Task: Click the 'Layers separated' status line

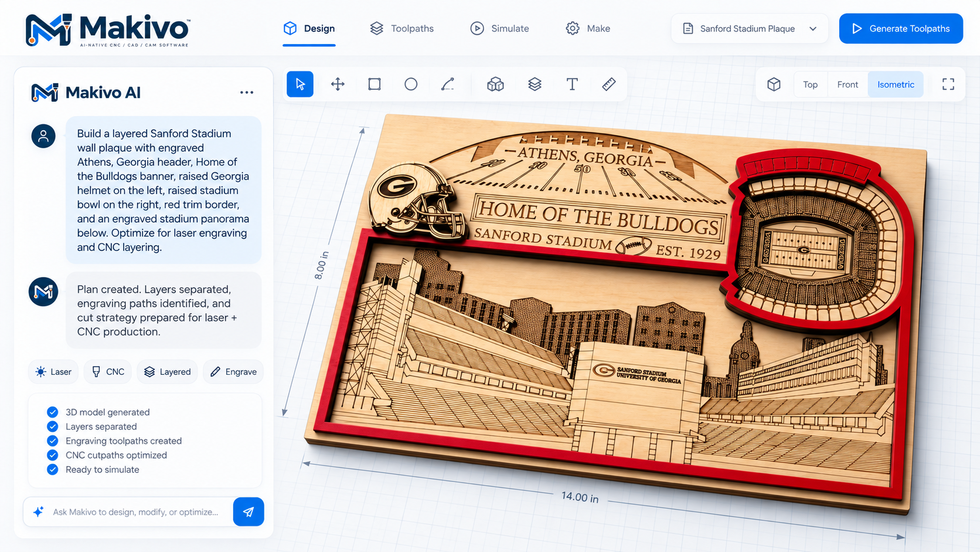Action: click(x=92, y=426)
